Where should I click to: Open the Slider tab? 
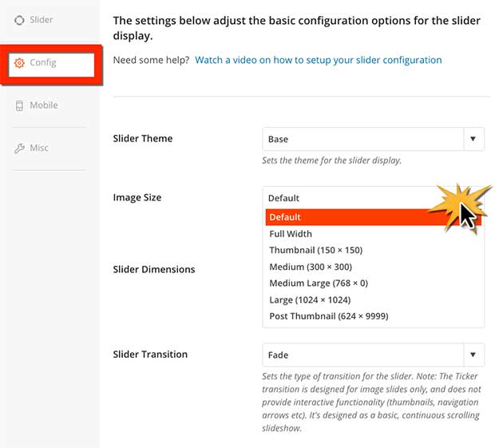[x=41, y=20]
